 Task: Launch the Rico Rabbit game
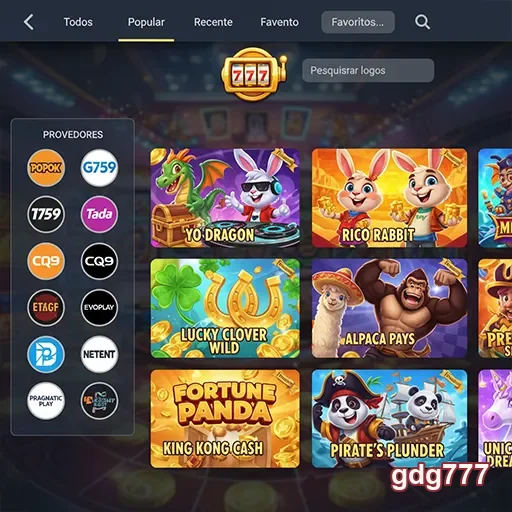click(389, 198)
